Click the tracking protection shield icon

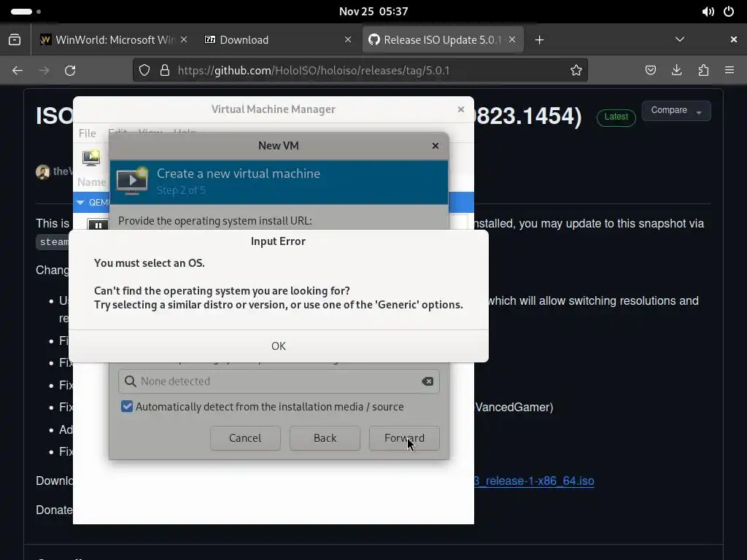tap(144, 71)
